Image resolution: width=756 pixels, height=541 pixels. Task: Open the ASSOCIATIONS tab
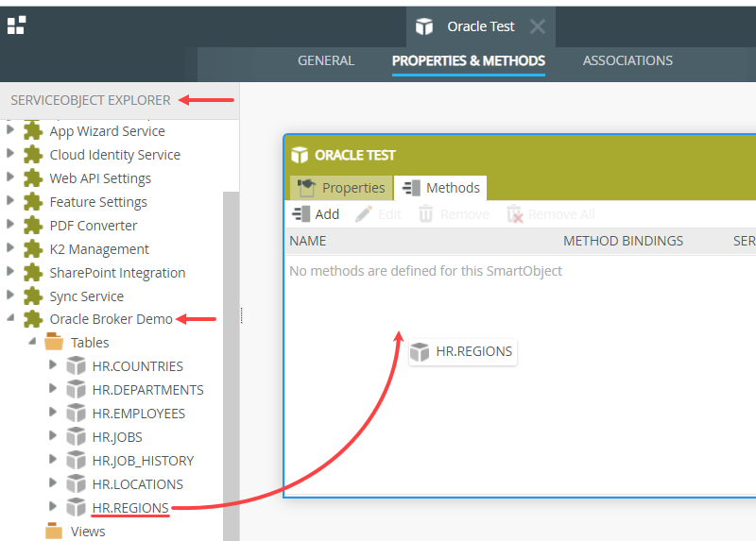click(627, 60)
